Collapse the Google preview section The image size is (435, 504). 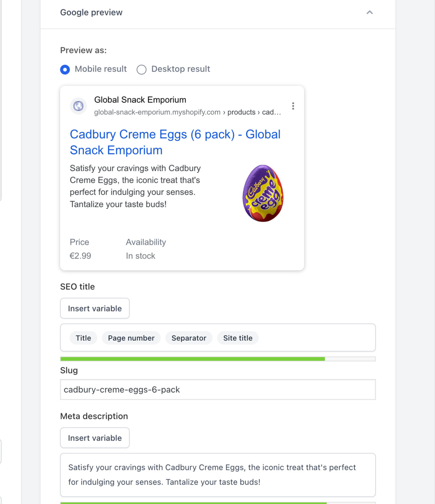click(x=369, y=12)
